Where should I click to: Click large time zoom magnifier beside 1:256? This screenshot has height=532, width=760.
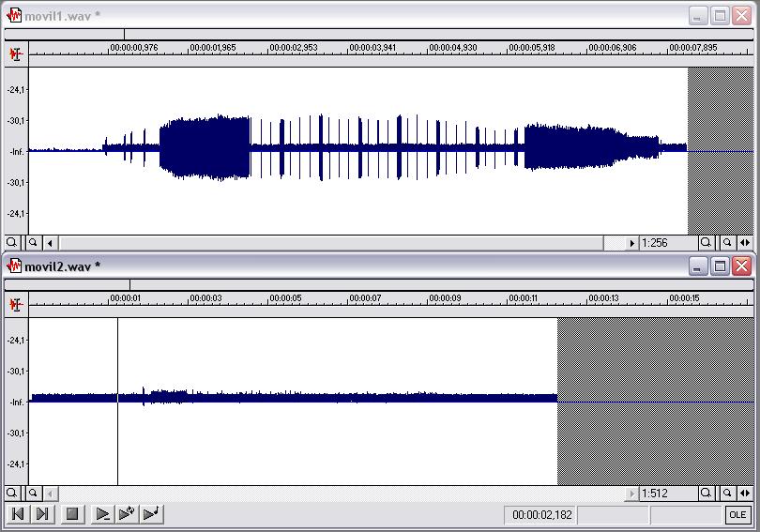pyautogui.click(x=706, y=242)
